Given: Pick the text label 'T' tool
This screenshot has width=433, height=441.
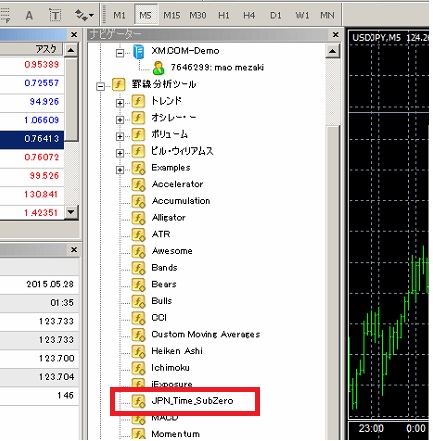Looking at the screenshot, I should coord(55,15).
